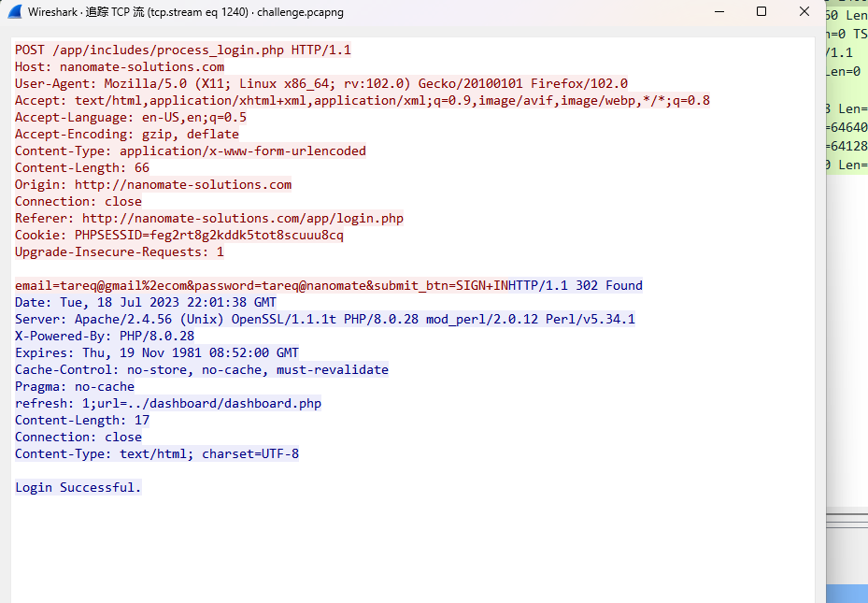Minimize the Follow TCP Stream window

coord(719,11)
